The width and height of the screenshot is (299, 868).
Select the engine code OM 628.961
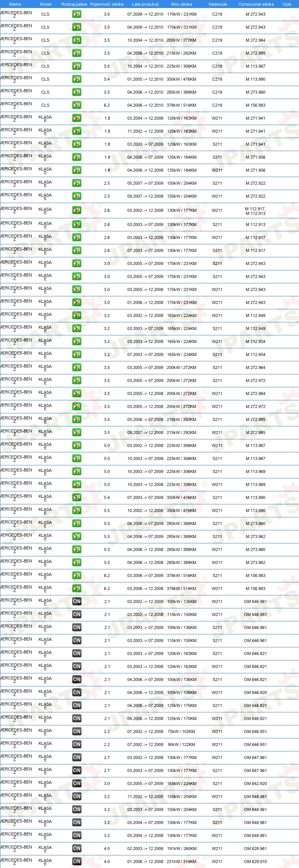[x=255, y=848]
